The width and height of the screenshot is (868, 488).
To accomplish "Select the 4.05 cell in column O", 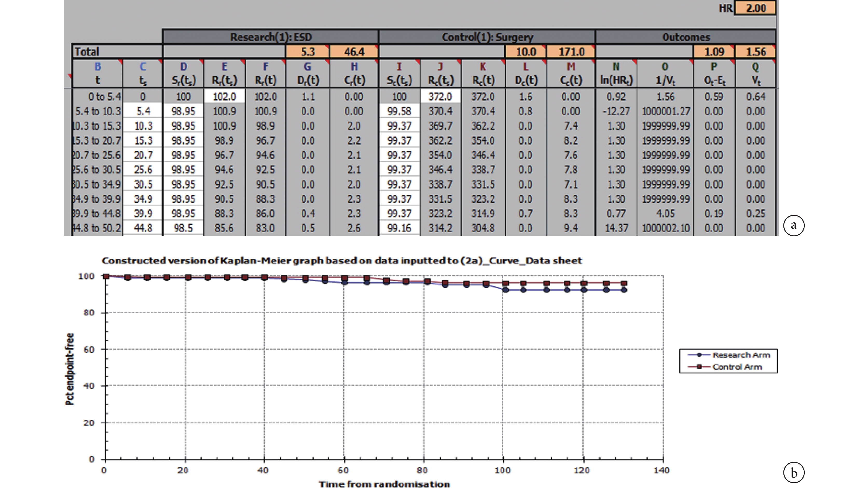I will pyautogui.click(x=665, y=213).
